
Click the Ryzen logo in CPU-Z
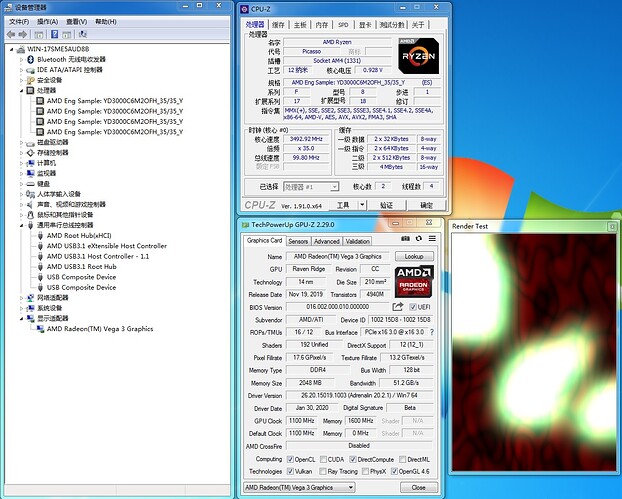(419, 56)
